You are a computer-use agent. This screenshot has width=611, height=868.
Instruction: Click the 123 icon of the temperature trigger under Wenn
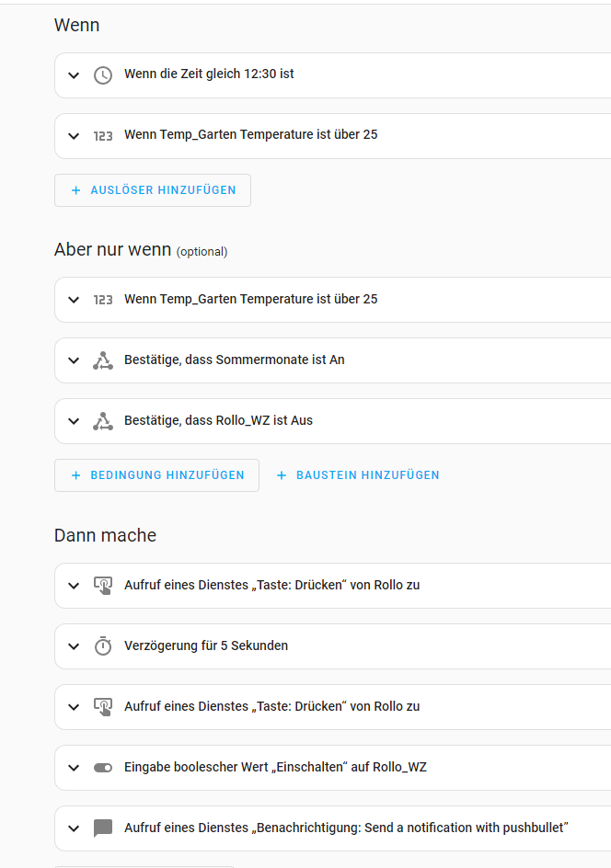103,136
